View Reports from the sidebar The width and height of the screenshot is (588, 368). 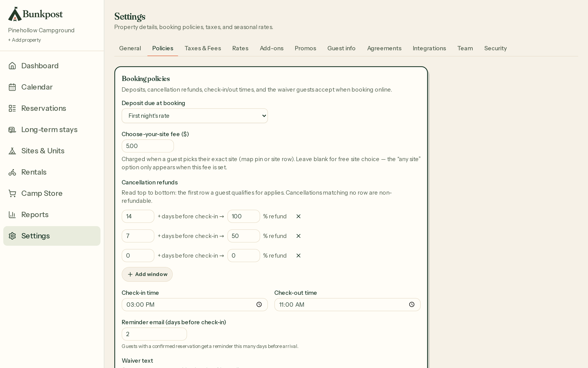(52, 215)
